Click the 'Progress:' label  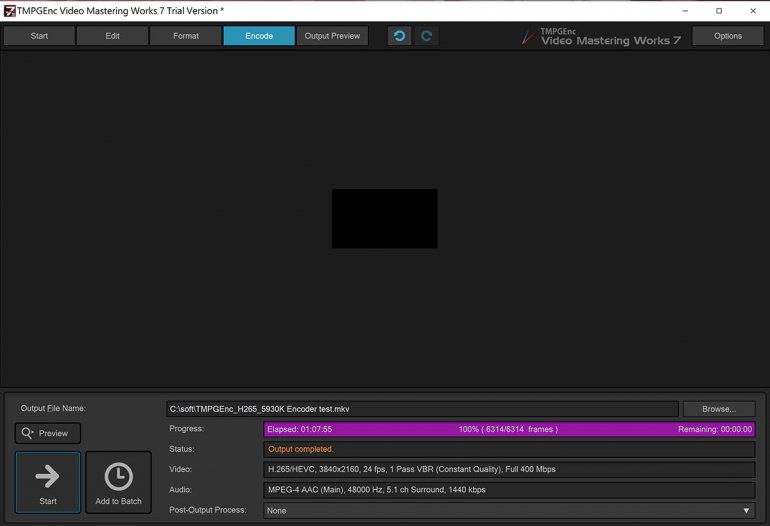187,428
